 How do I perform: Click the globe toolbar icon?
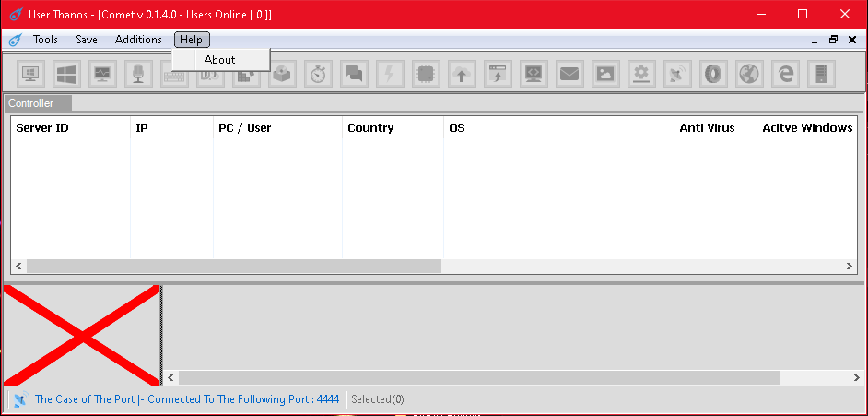coord(749,74)
